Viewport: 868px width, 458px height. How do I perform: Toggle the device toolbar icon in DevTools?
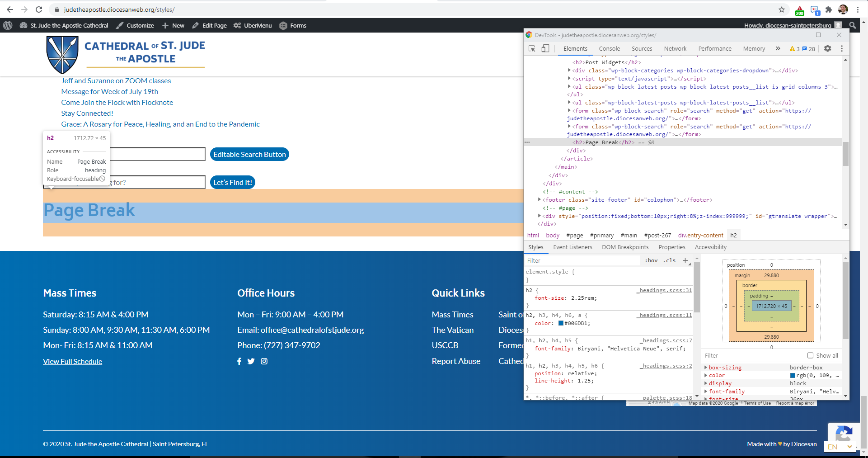click(x=545, y=49)
